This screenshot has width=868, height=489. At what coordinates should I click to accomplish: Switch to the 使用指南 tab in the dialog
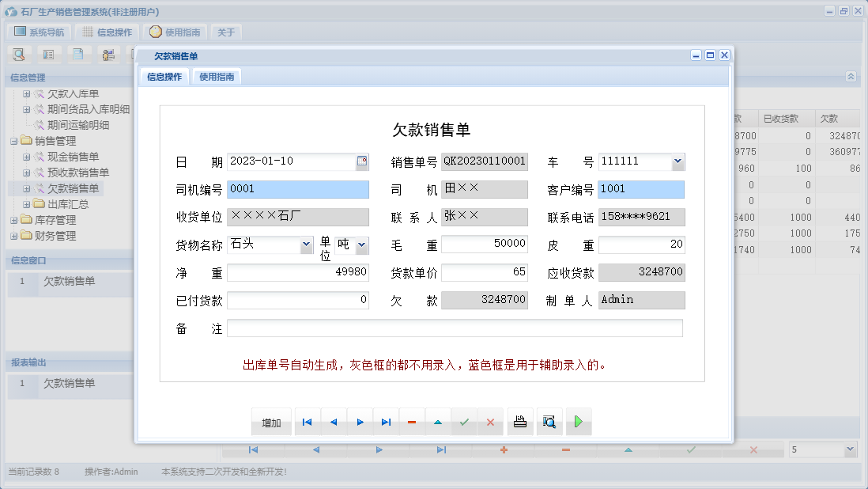217,77
